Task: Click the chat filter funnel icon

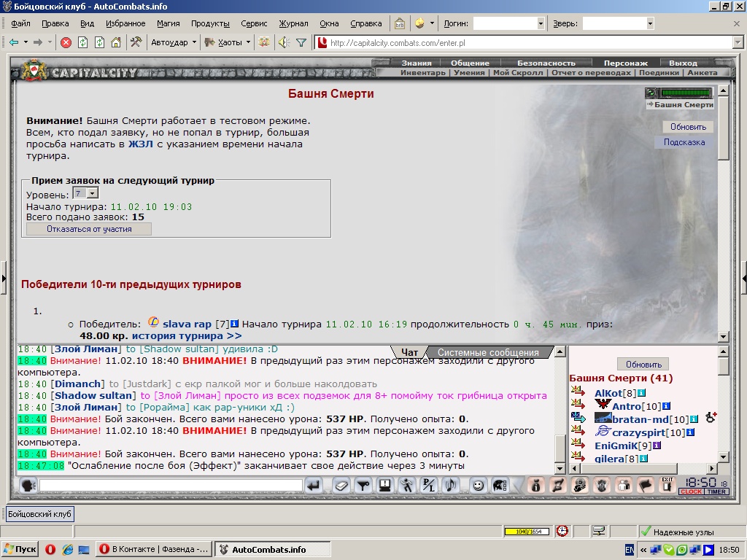Action: point(363,486)
